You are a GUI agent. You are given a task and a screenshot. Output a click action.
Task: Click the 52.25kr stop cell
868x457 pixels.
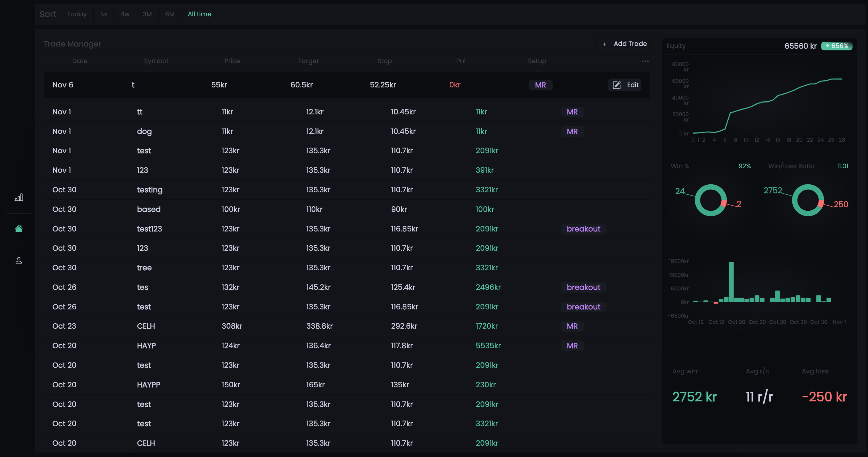pos(383,85)
